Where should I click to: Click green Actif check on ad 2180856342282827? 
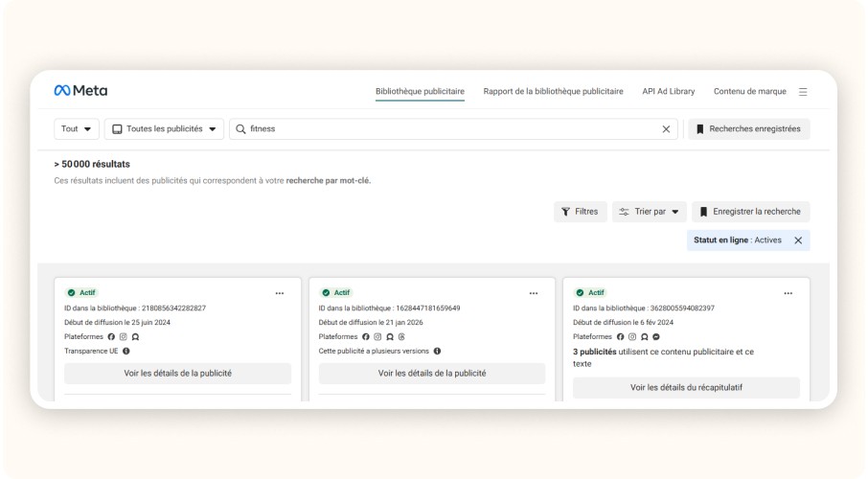71,293
